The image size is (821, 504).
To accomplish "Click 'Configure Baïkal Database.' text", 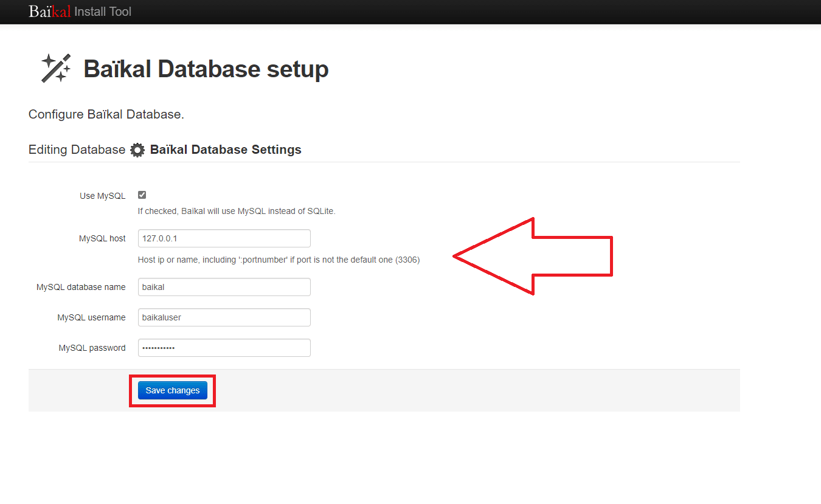I will (x=106, y=114).
